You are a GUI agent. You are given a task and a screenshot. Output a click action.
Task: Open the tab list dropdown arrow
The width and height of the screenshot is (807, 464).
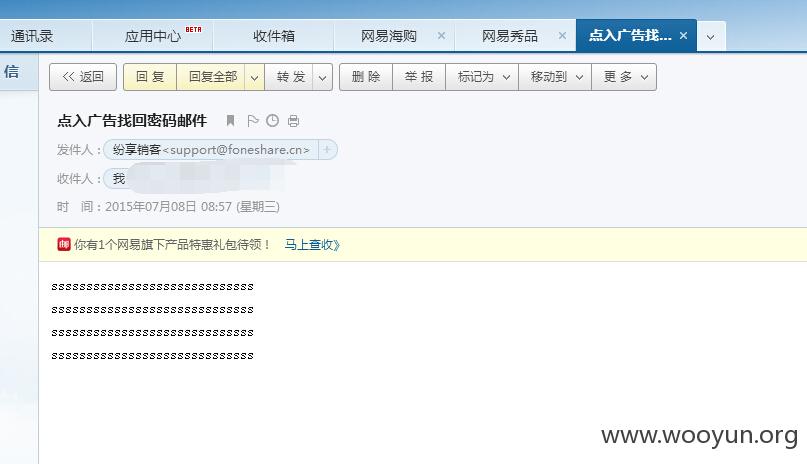[x=710, y=37]
